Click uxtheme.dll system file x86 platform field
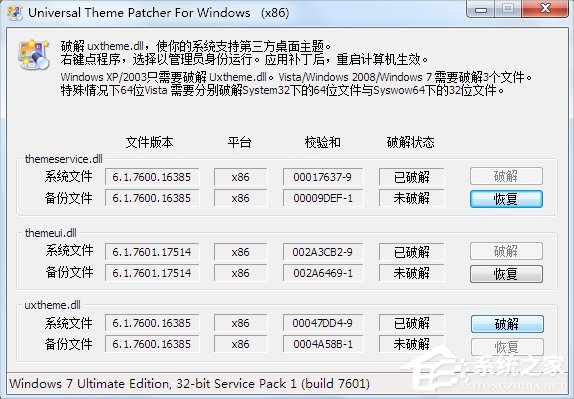 click(x=241, y=323)
